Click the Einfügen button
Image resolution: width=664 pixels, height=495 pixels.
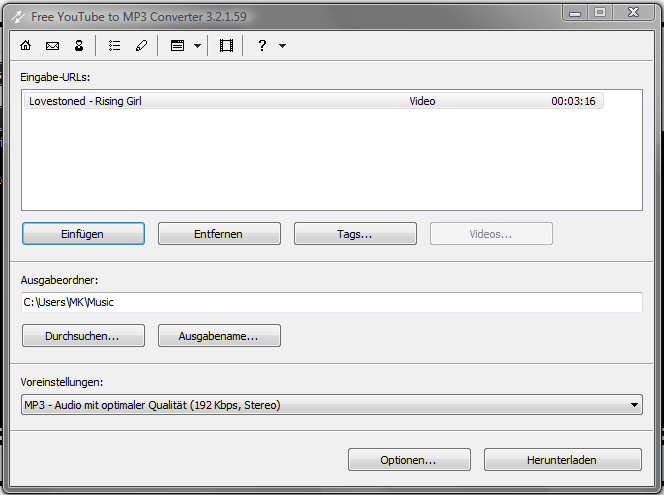(83, 234)
